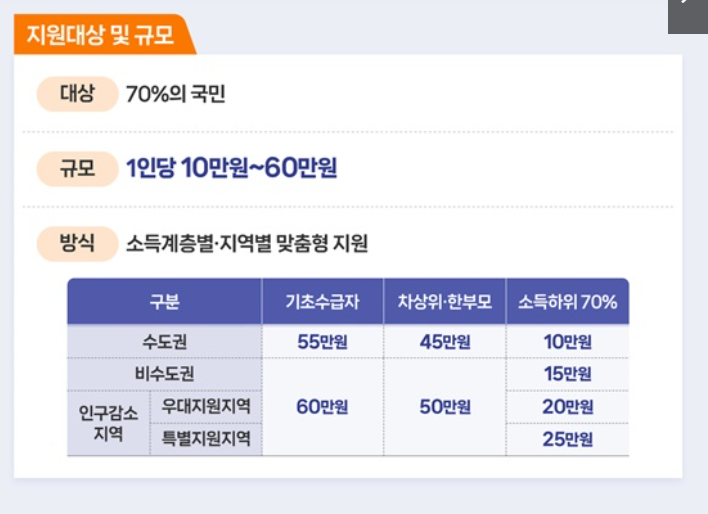This screenshot has height=514, width=708.
Task: Click the 대상 label pill
Action: (77, 94)
